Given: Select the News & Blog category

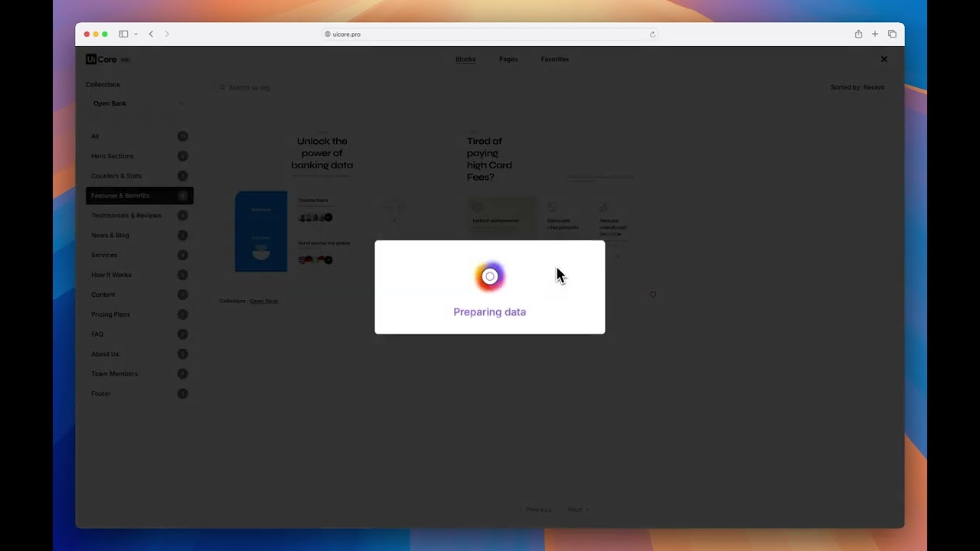Looking at the screenshot, I should [139, 236].
